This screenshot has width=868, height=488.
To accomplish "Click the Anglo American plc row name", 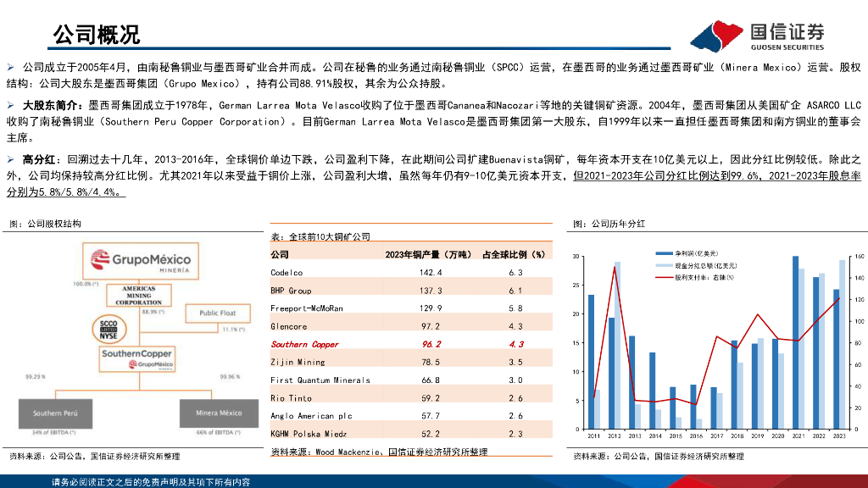I will 312,415.
